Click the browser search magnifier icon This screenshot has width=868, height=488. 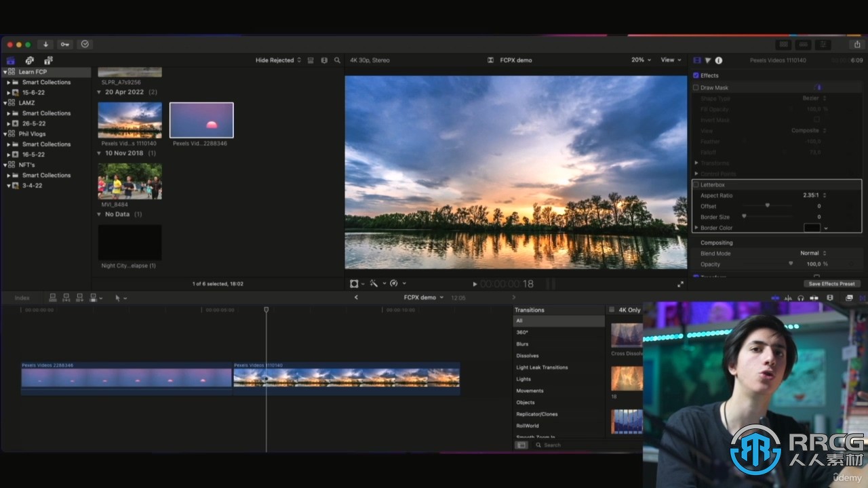point(337,60)
